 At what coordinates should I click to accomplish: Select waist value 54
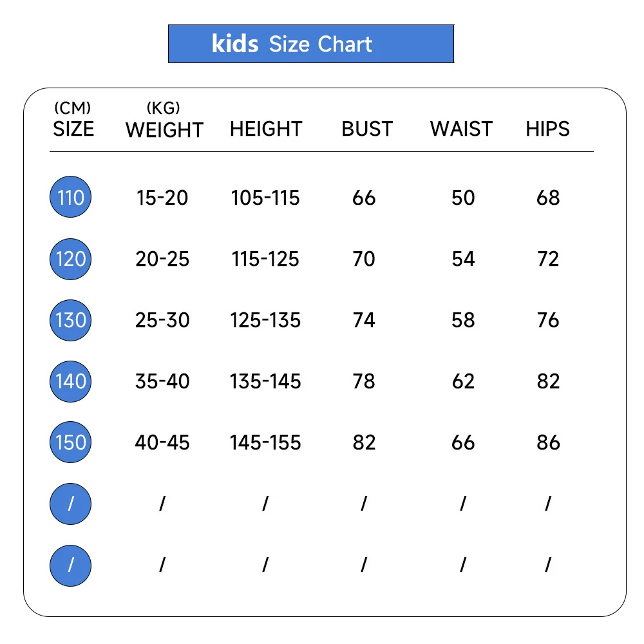(x=463, y=259)
